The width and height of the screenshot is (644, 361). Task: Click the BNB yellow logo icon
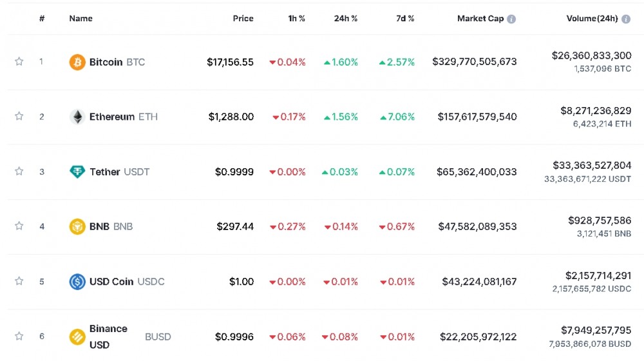coord(77,226)
